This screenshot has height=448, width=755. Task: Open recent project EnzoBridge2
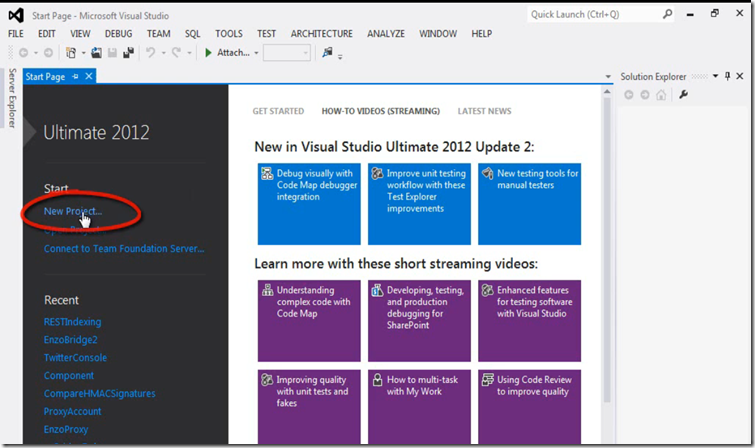tap(70, 340)
